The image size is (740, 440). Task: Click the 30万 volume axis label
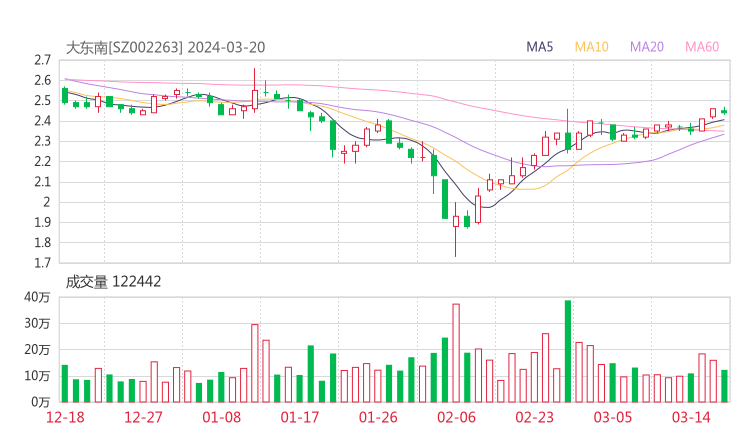37,323
